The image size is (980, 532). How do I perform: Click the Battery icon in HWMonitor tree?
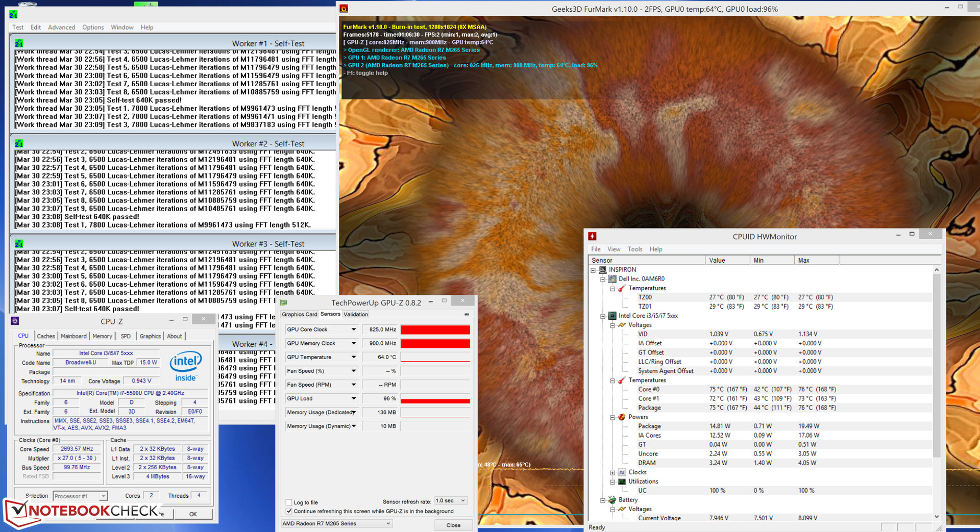(612, 500)
